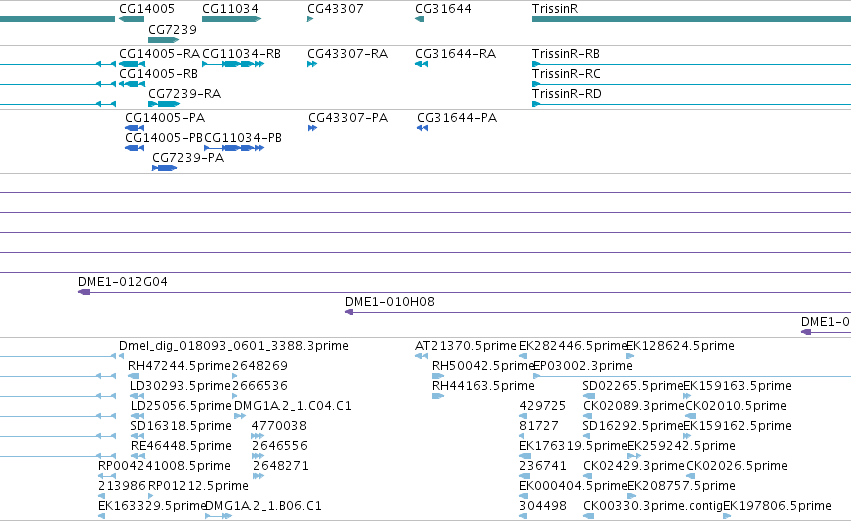Click feature 236741
Screen dimensions: 851x521
pos(543,466)
